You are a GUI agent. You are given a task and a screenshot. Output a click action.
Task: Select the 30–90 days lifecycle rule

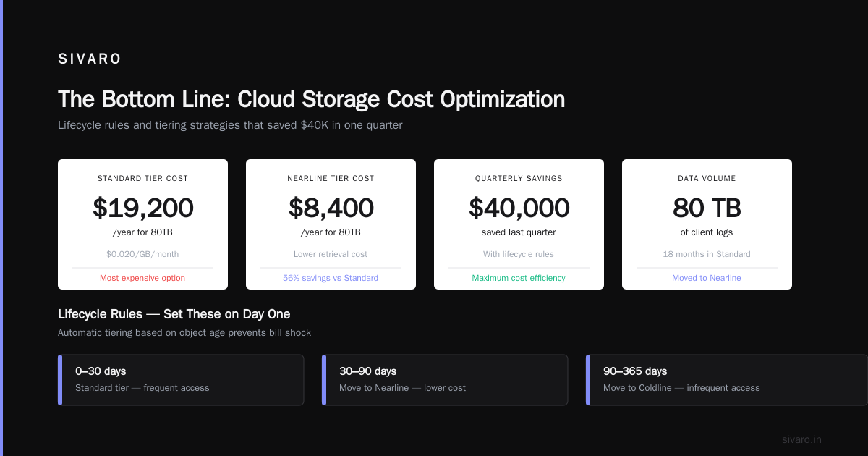coord(445,380)
